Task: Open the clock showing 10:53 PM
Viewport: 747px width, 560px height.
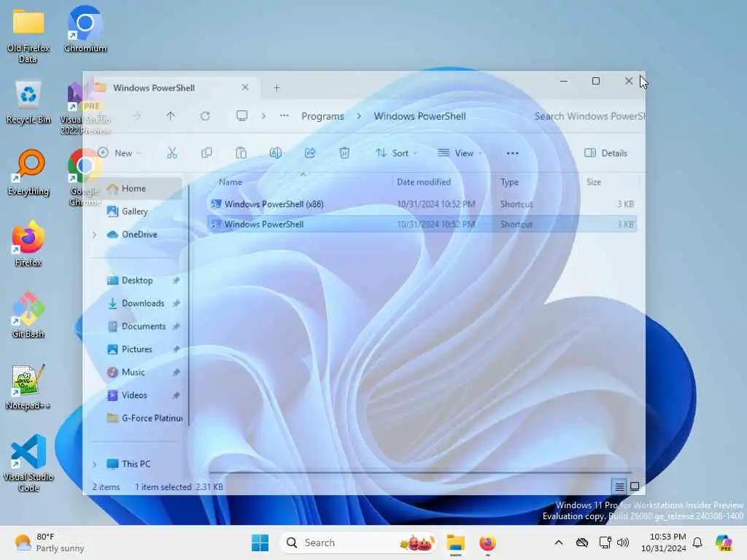Action: click(664, 542)
